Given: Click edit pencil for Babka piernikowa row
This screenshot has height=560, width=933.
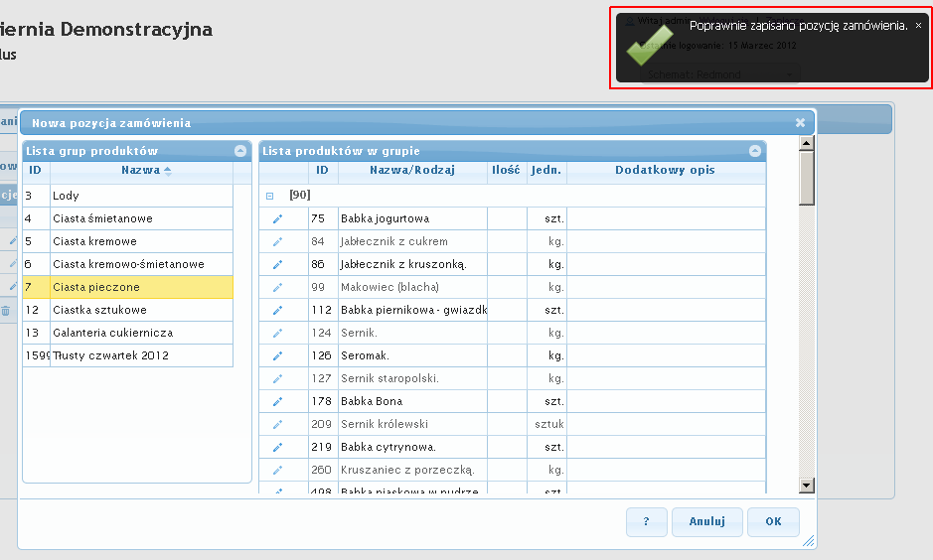Looking at the screenshot, I should pyautogui.click(x=278, y=310).
